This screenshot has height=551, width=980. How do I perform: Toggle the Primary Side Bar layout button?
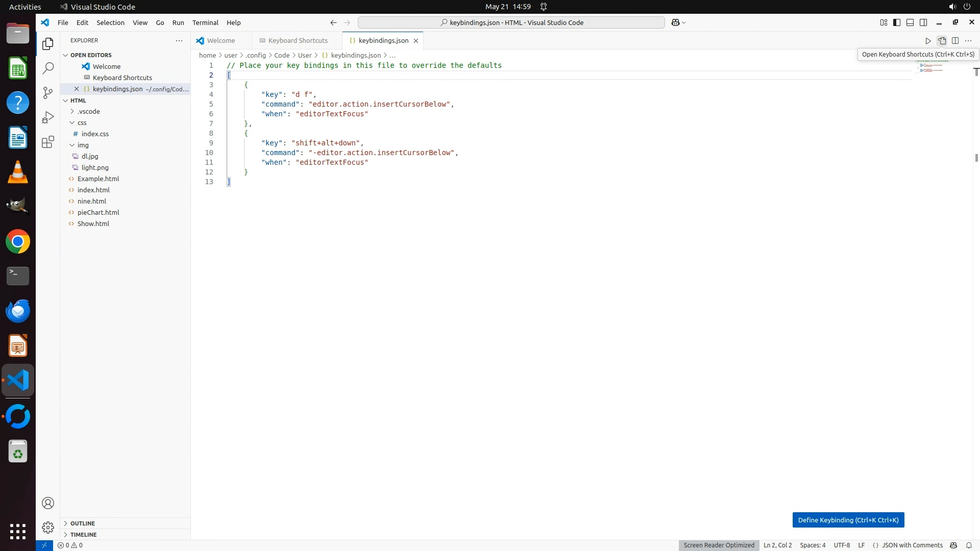(x=897, y=22)
